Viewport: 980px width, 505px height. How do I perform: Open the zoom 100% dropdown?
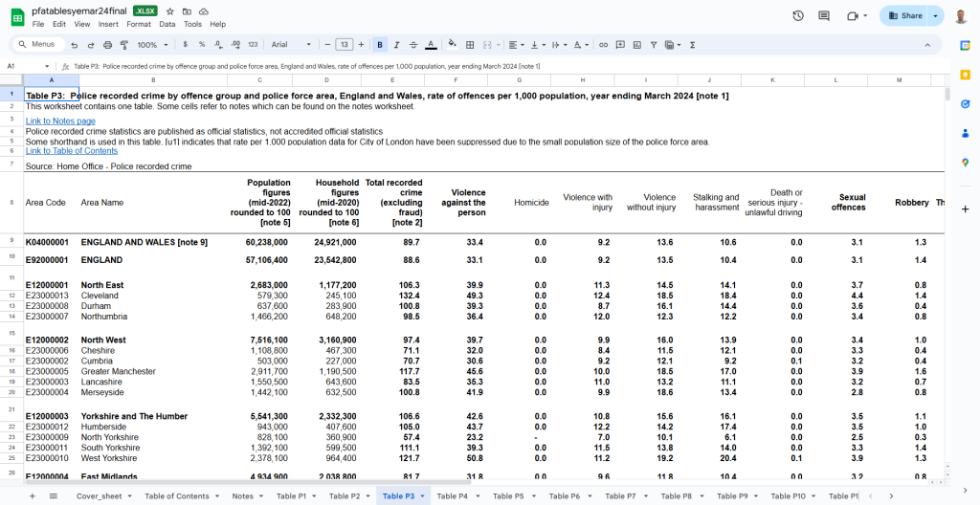point(151,45)
